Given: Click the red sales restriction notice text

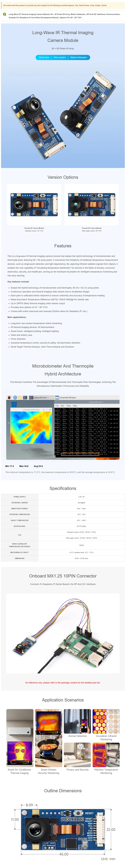Looking at the screenshot, I should (55, 5).
